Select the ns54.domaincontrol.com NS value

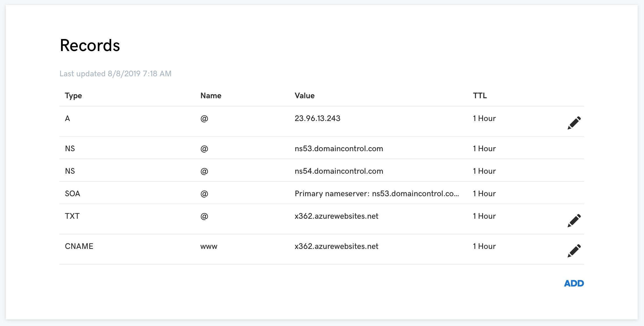pyautogui.click(x=339, y=171)
